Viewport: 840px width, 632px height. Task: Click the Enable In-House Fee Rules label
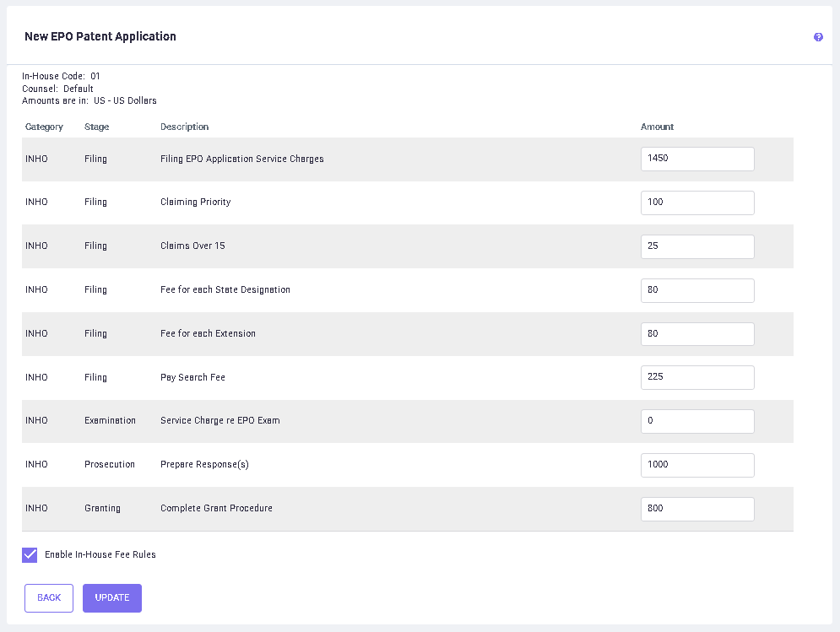tap(100, 554)
